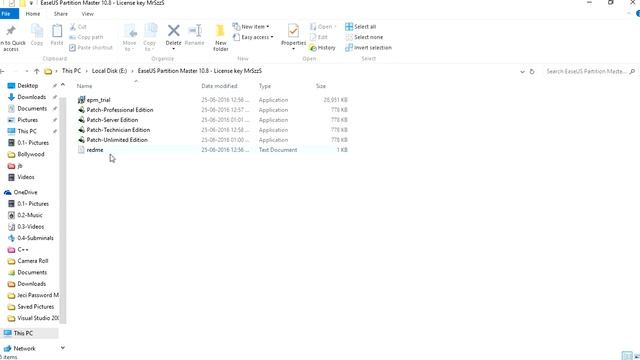Click the Rename icon
This screenshot has height=360, width=640.
[195, 31]
